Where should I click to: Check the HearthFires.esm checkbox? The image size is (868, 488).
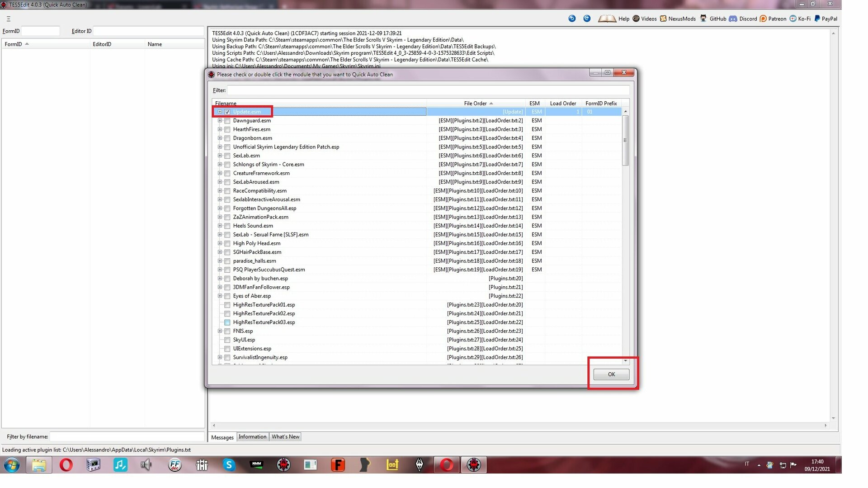point(227,129)
